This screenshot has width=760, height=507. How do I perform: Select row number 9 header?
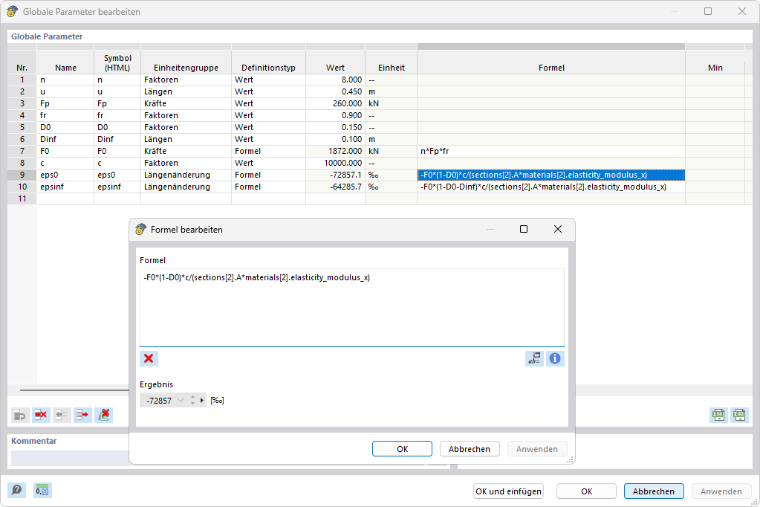coord(22,175)
